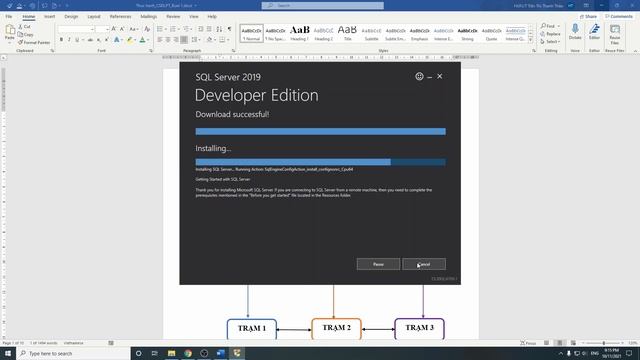This screenshot has width=640, height=360.
Task: Click the Copy command in Clipboard group
Action: 26,34
